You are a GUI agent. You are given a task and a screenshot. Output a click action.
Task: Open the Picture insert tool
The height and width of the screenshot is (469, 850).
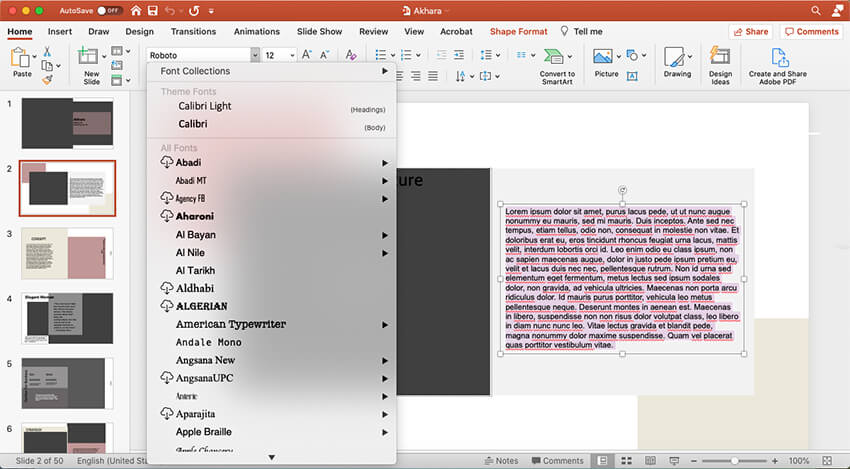pyautogui.click(x=605, y=58)
